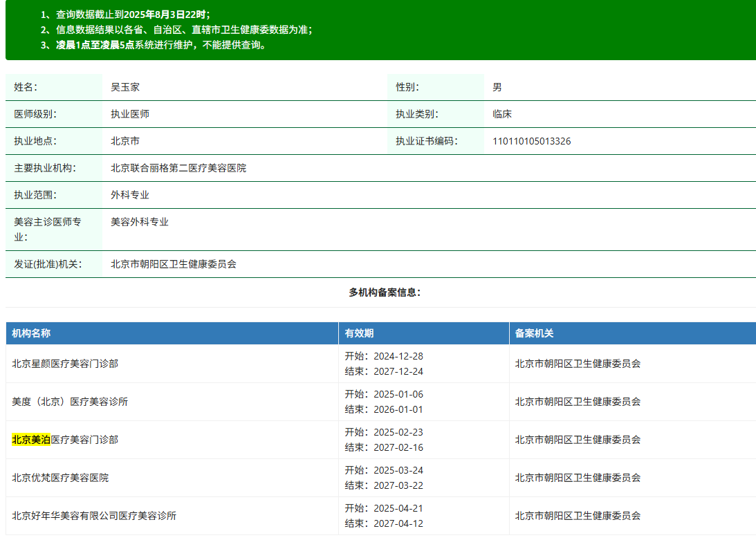Click the 发证(批准)机关 issuing authority value

pyautogui.click(x=174, y=264)
